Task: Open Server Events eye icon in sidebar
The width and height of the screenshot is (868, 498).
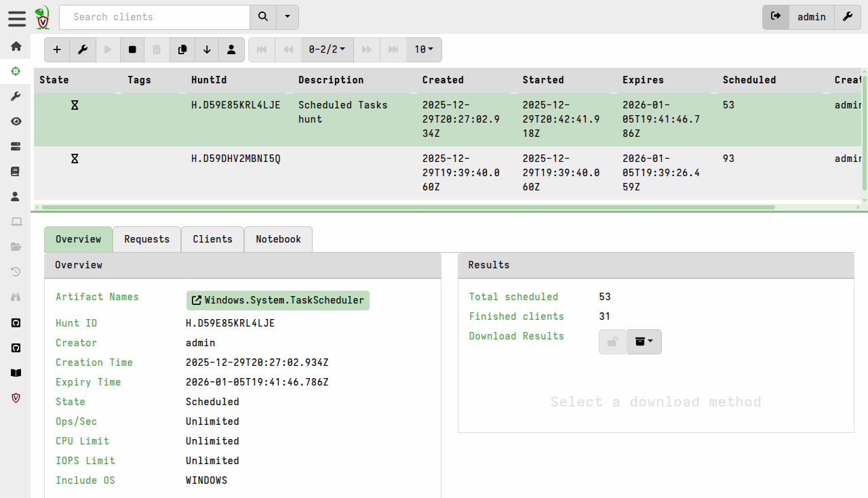Action: (16, 121)
